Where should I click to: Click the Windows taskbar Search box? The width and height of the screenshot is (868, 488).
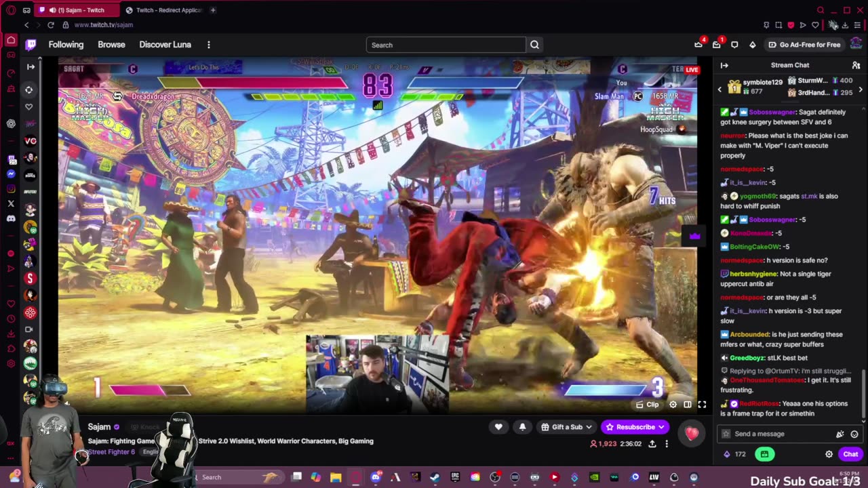(x=239, y=477)
